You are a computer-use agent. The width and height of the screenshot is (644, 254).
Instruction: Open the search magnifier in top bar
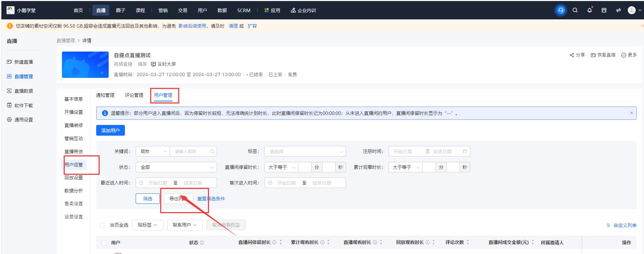pyautogui.click(x=575, y=10)
